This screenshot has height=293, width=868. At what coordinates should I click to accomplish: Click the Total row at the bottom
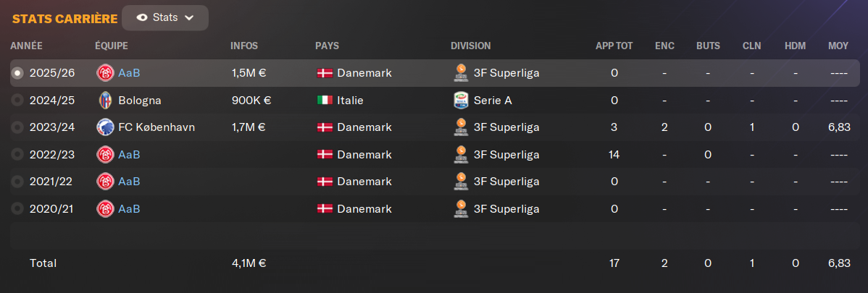[x=433, y=263]
